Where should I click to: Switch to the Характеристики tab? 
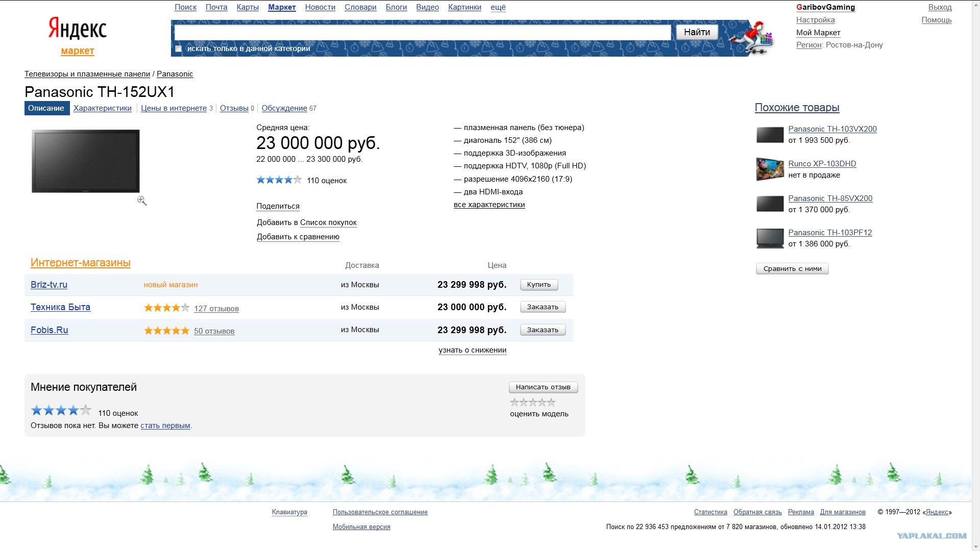[x=103, y=108]
